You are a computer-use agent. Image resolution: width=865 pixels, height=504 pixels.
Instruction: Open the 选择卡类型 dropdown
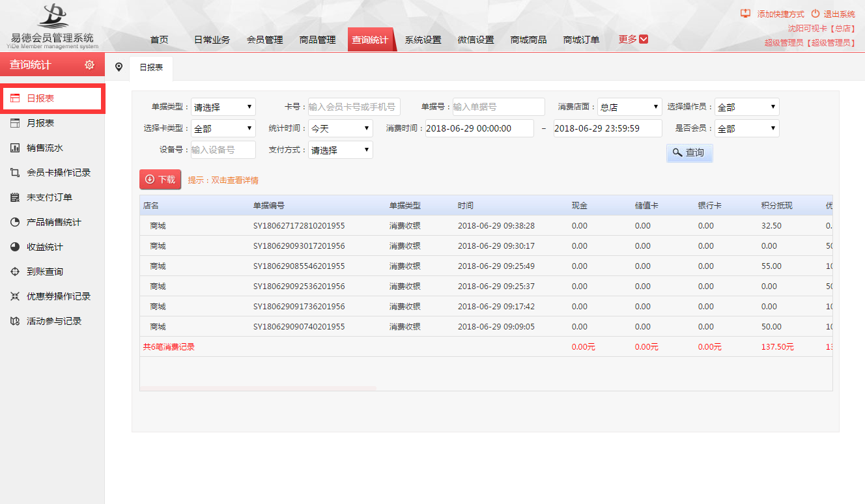[x=223, y=128]
